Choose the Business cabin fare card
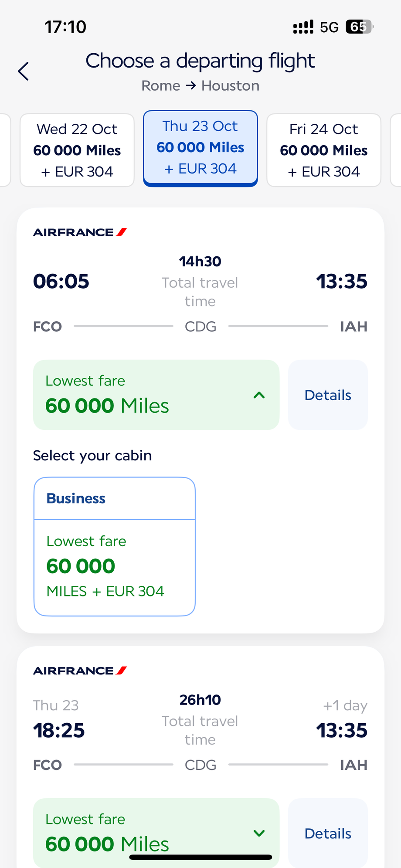This screenshot has height=868, width=401. [115, 546]
